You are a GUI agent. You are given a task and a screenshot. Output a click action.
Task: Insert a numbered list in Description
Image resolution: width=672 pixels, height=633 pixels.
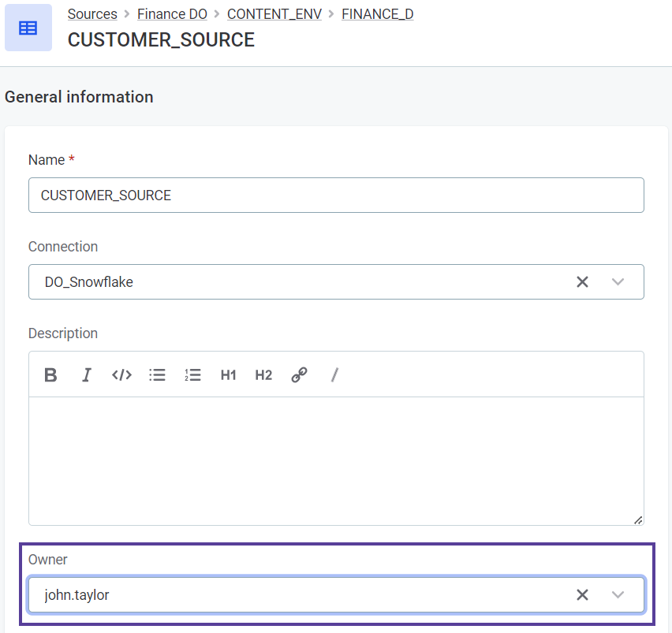coord(192,375)
